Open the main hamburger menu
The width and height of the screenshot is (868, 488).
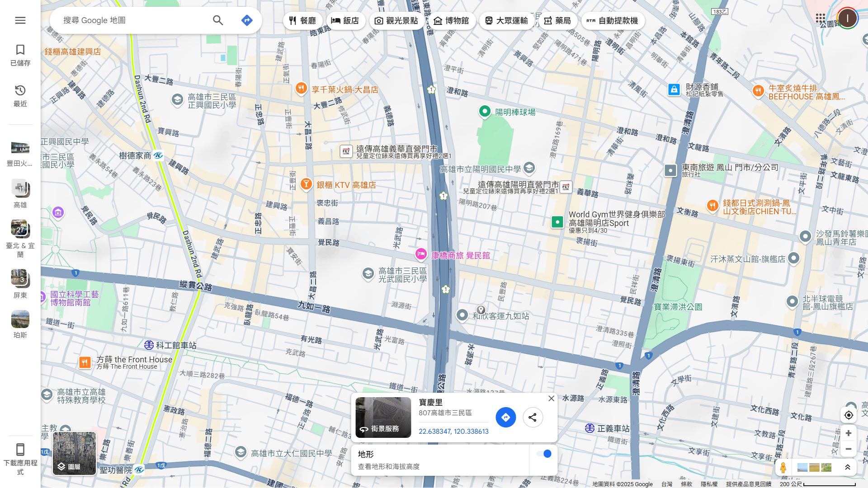[20, 20]
